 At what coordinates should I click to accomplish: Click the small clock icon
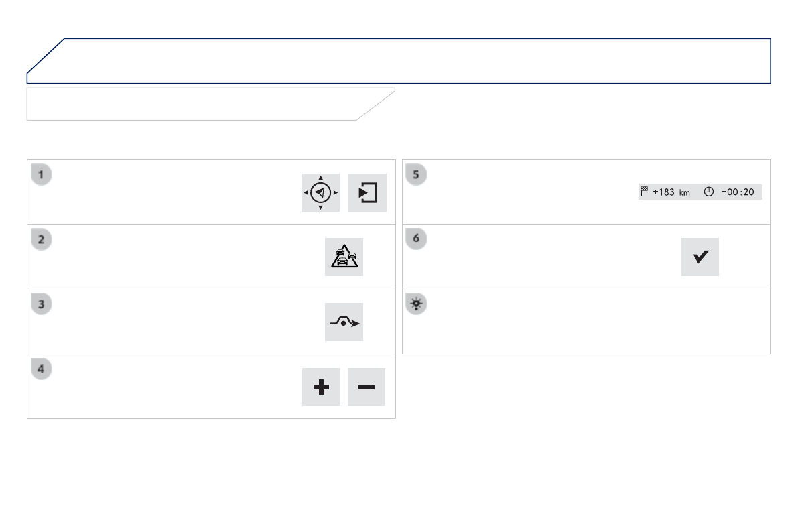709,192
